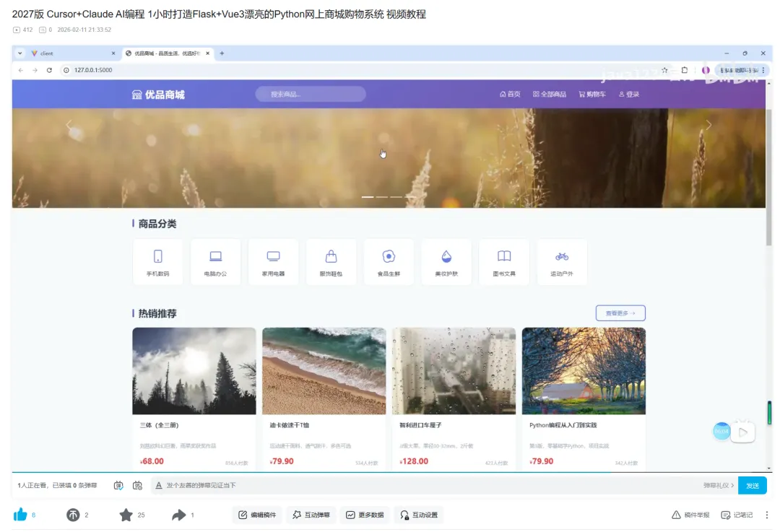Advance carousel with right arrow
The width and height of the screenshot is (780, 532).
click(708, 125)
